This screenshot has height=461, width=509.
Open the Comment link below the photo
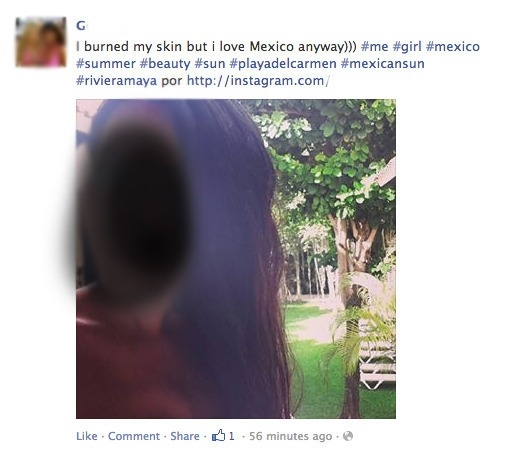(x=134, y=436)
